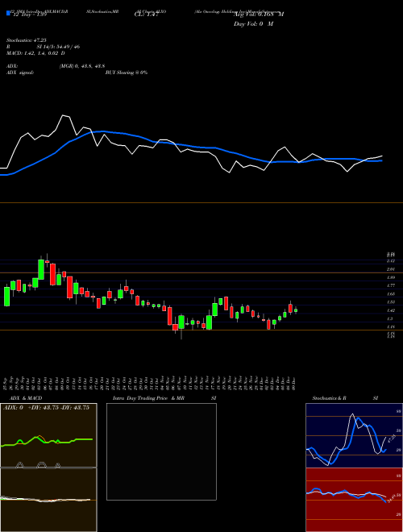Click the 1.42 price axis label
403x532 pixels.
[x=391, y=310]
